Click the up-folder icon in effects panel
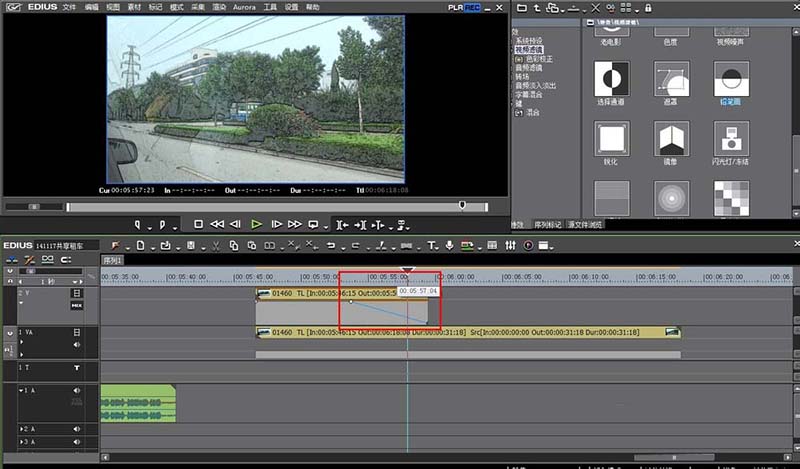The width and height of the screenshot is (800, 469). (537, 8)
